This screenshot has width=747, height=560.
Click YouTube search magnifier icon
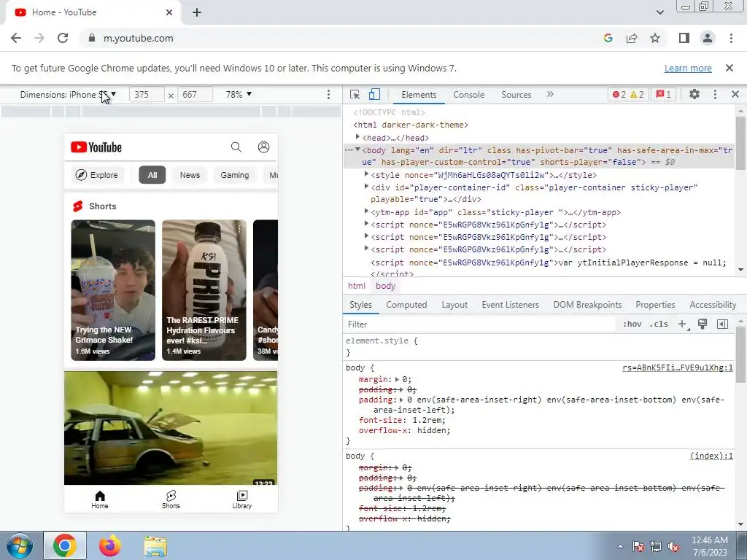236,147
